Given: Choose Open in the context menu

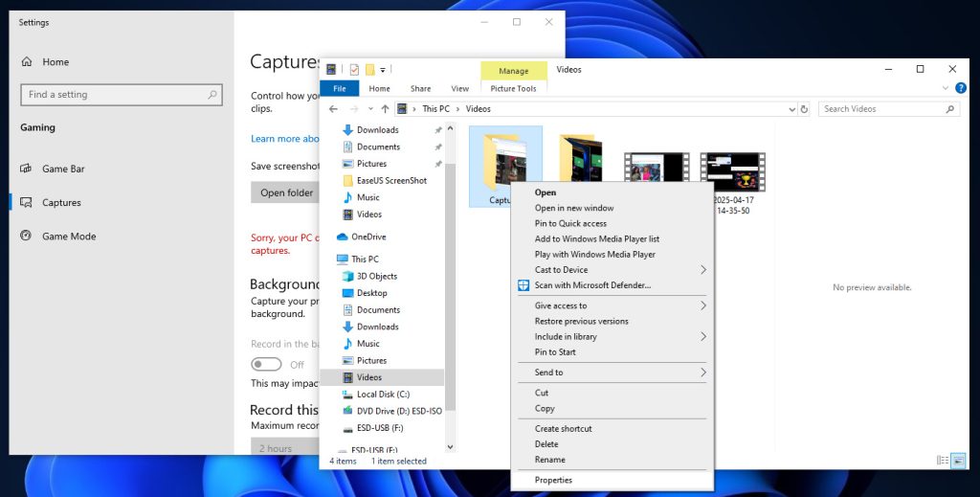Looking at the screenshot, I should point(612,192).
